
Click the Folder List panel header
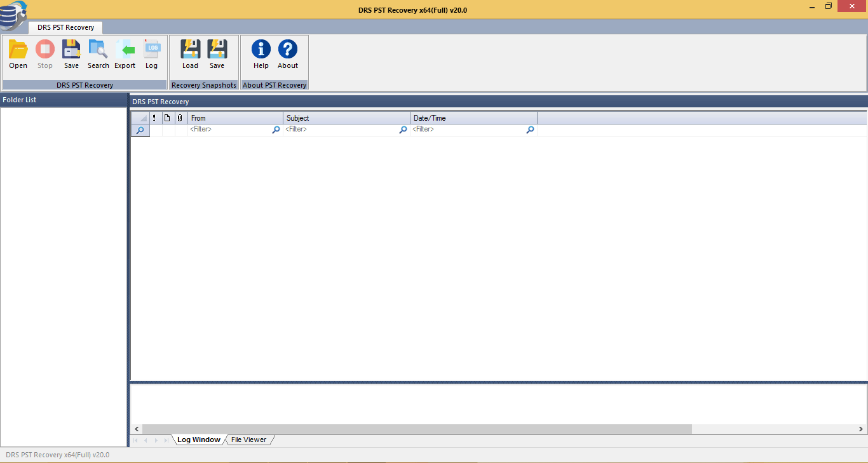pos(64,100)
